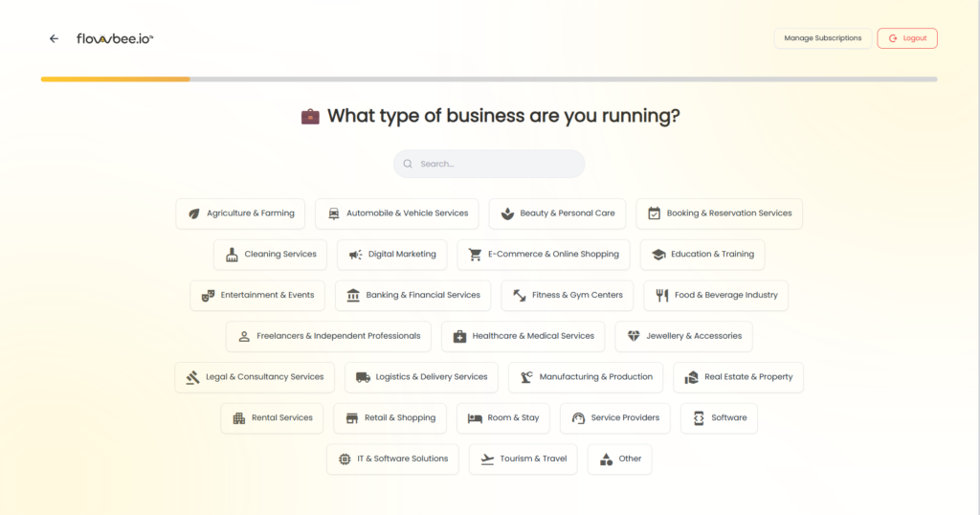Viewport: 980px width, 515px height.
Task: Select the Other business type
Action: (619, 459)
